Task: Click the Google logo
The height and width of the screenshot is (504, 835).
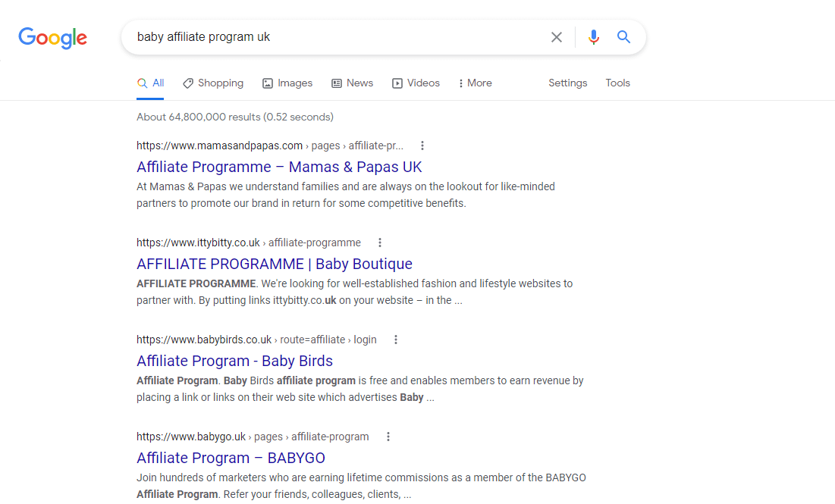Action: pyautogui.click(x=52, y=38)
